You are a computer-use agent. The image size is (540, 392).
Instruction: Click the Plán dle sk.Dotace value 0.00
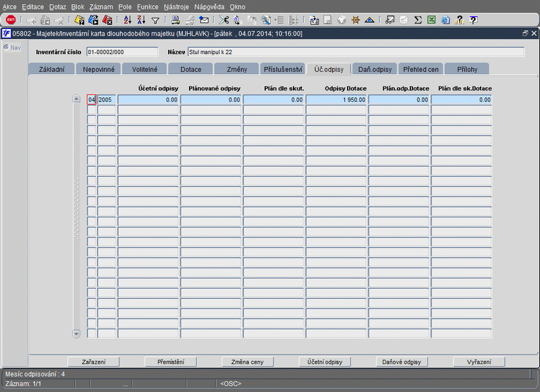462,99
